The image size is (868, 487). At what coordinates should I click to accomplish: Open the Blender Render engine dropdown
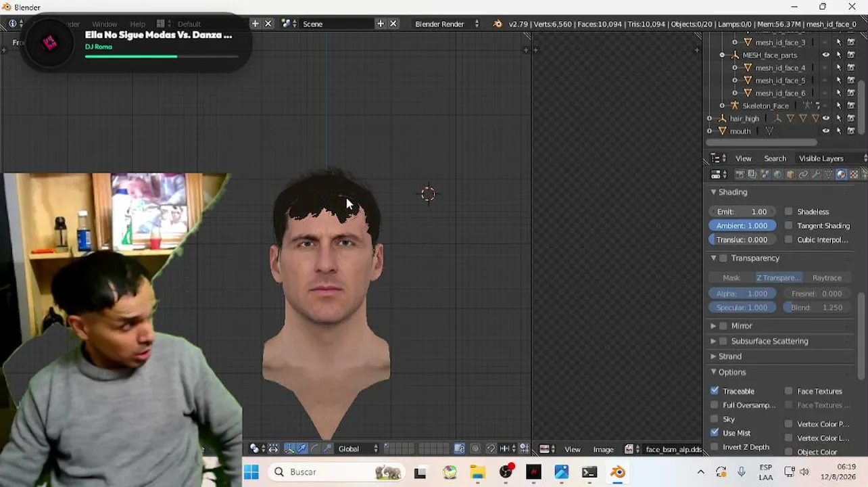(x=447, y=24)
